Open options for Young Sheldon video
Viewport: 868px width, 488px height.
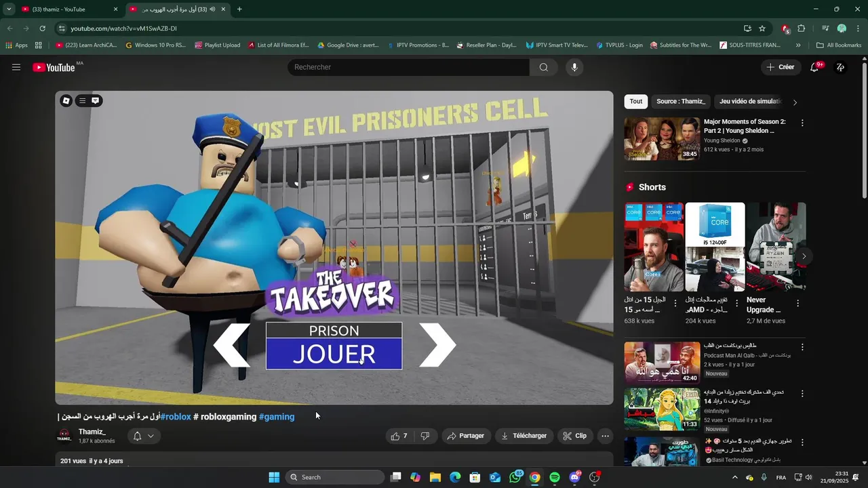[802, 123]
